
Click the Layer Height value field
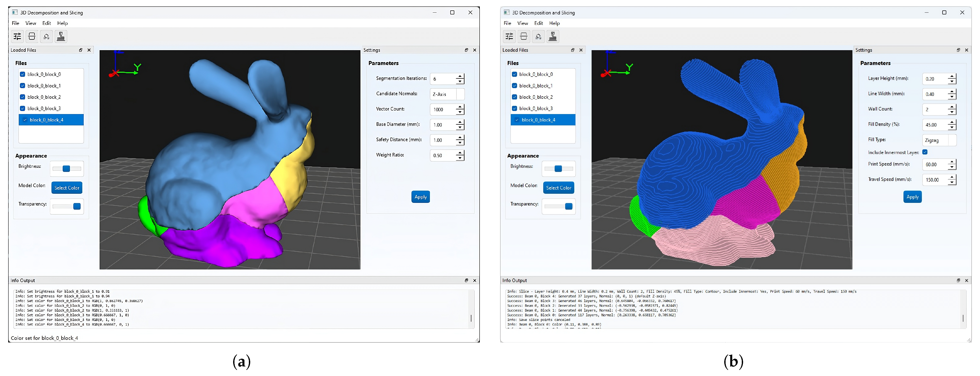[934, 79]
